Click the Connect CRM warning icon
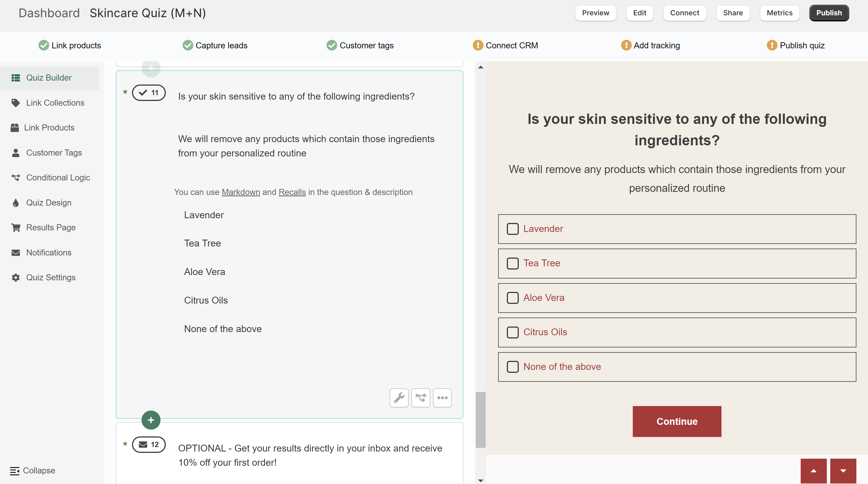Screen dimensions: 868x484 click(x=478, y=45)
